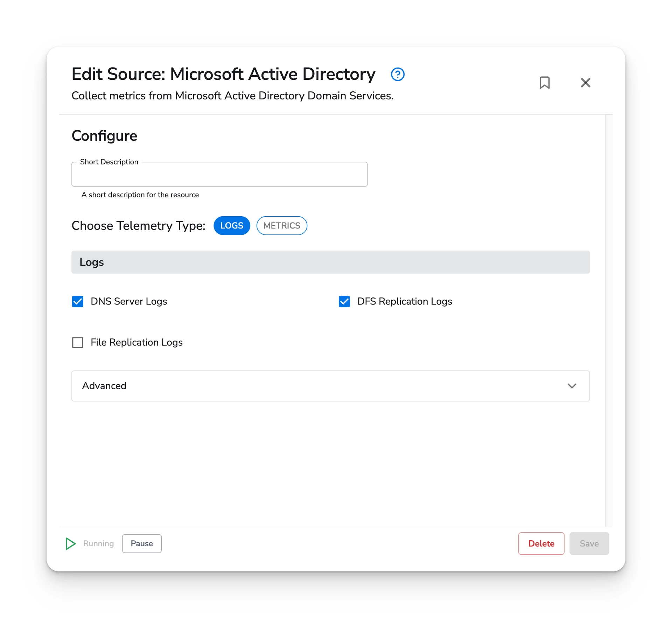Image resolution: width=672 pixels, height=618 pixels.
Task: Click the Advanced chevron arrow
Action: (572, 386)
